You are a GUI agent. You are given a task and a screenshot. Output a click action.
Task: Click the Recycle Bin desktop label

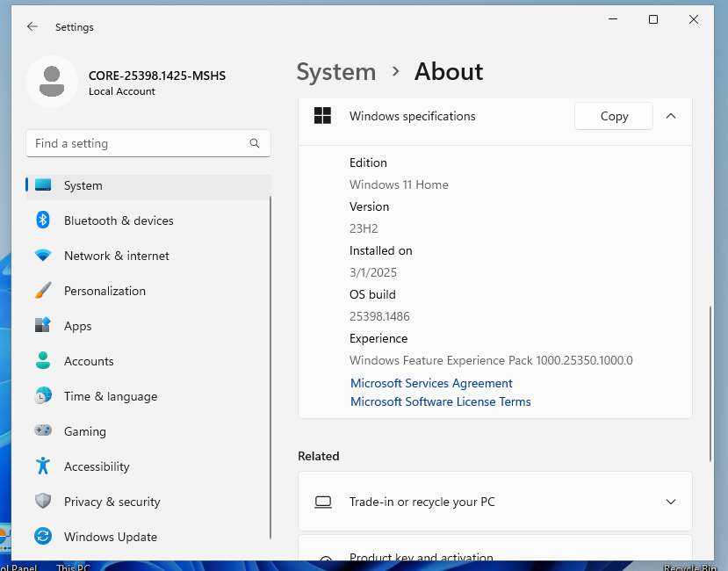689,567
